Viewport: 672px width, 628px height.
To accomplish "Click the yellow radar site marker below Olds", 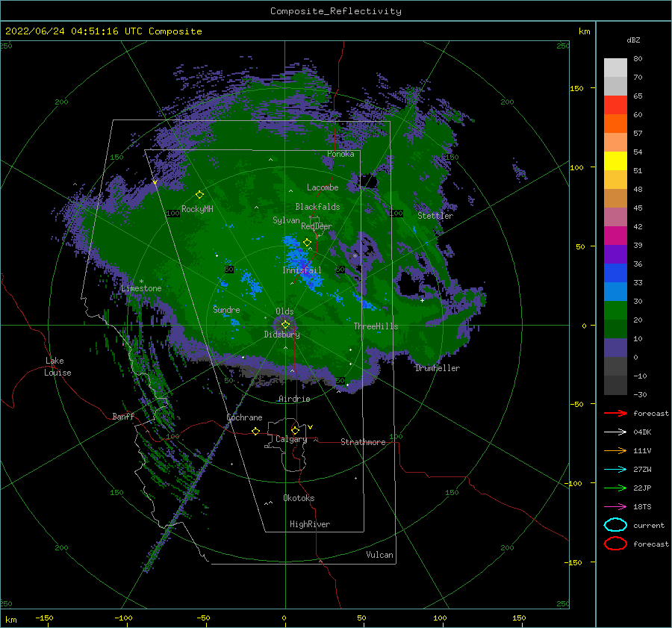I will pyautogui.click(x=285, y=325).
